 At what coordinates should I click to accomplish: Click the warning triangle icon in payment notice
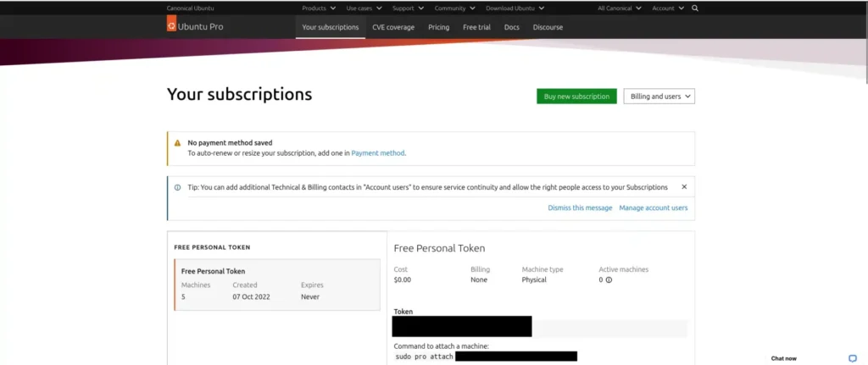click(178, 142)
